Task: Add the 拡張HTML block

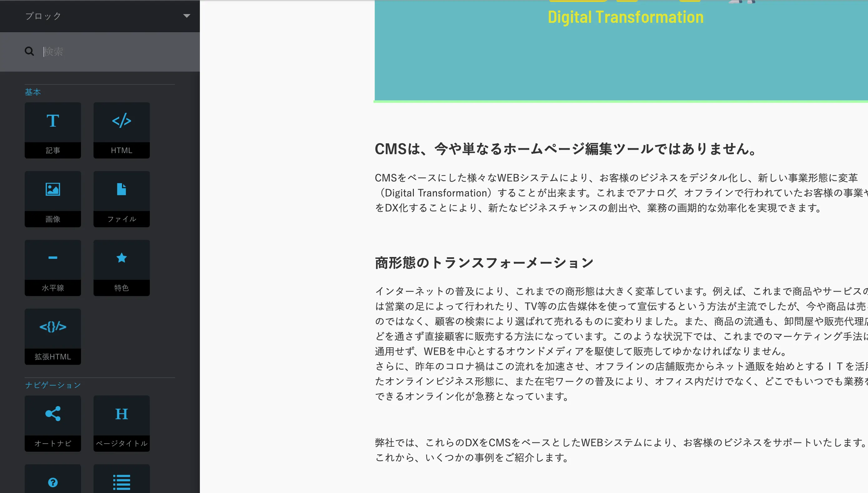Action: click(x=53, y=337)
